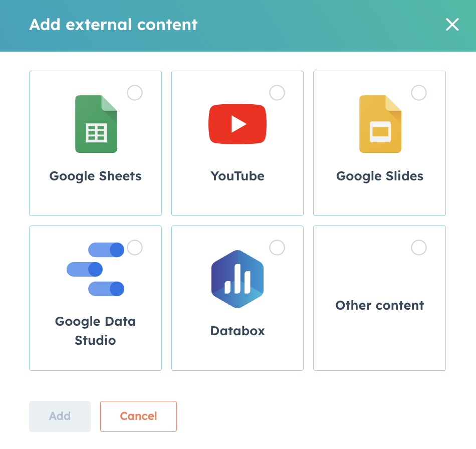Select the Databox radio button

[277, 248]
